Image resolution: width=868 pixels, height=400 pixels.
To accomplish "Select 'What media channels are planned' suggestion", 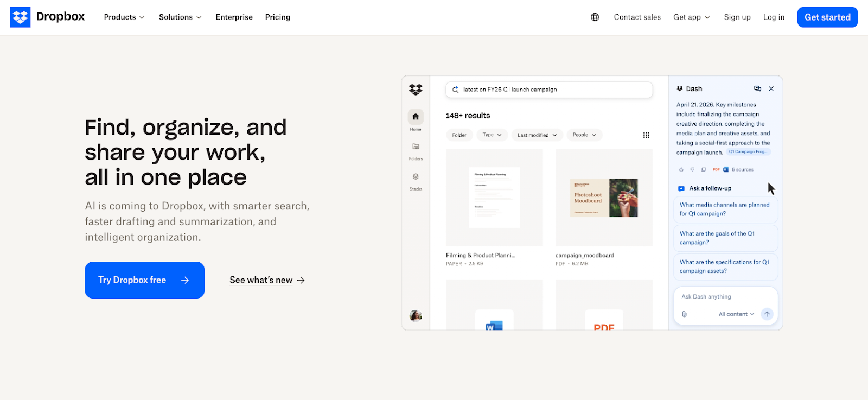I will coord(726,209).
